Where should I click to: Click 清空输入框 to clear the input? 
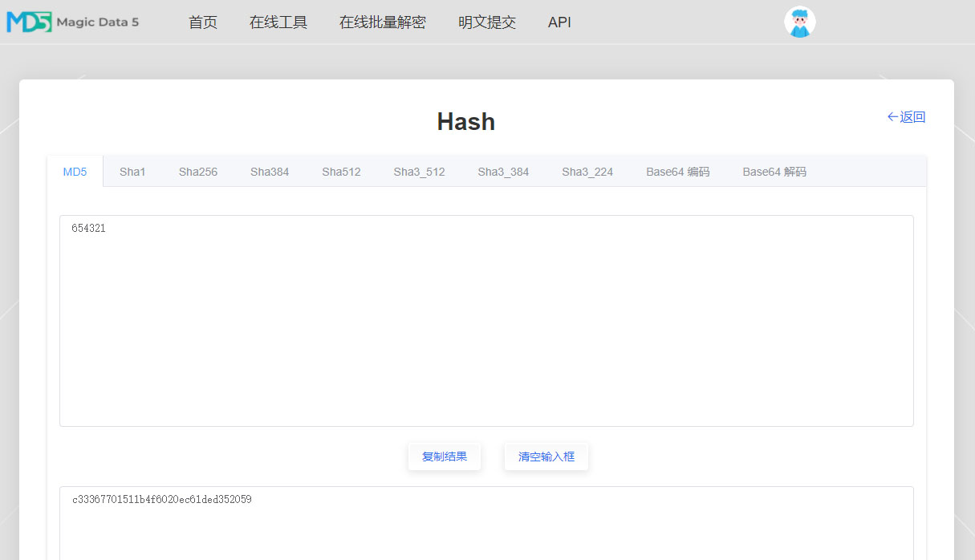tap(546, 456)
